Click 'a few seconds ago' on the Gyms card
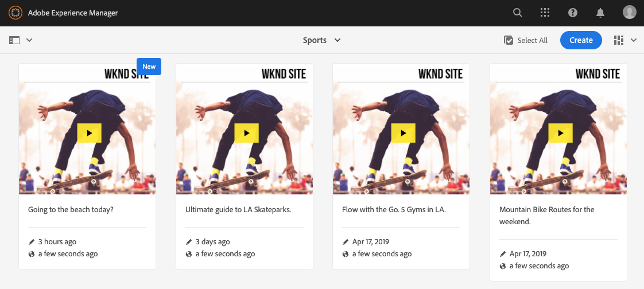Screen dimensions: 644x289 pyautogui.click(x=382, y=253)
